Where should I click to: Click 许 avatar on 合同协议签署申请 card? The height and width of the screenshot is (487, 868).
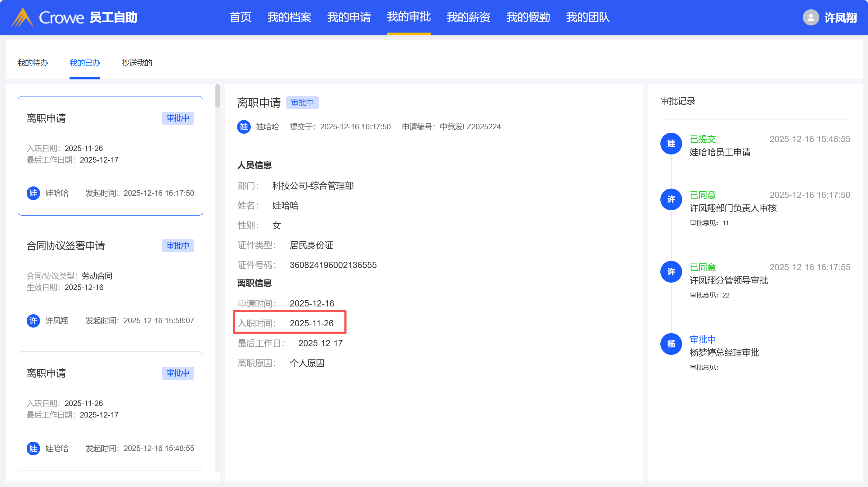click(x=33, y=320)
